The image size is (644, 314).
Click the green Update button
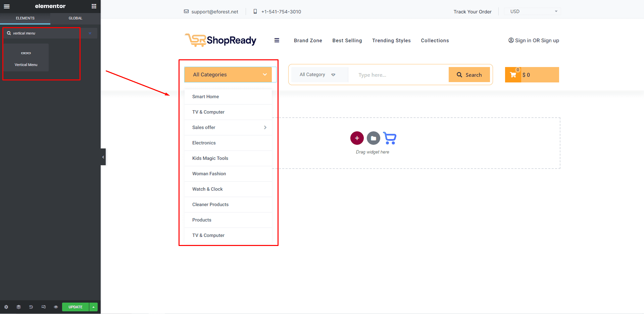click(x=76, y=307)
